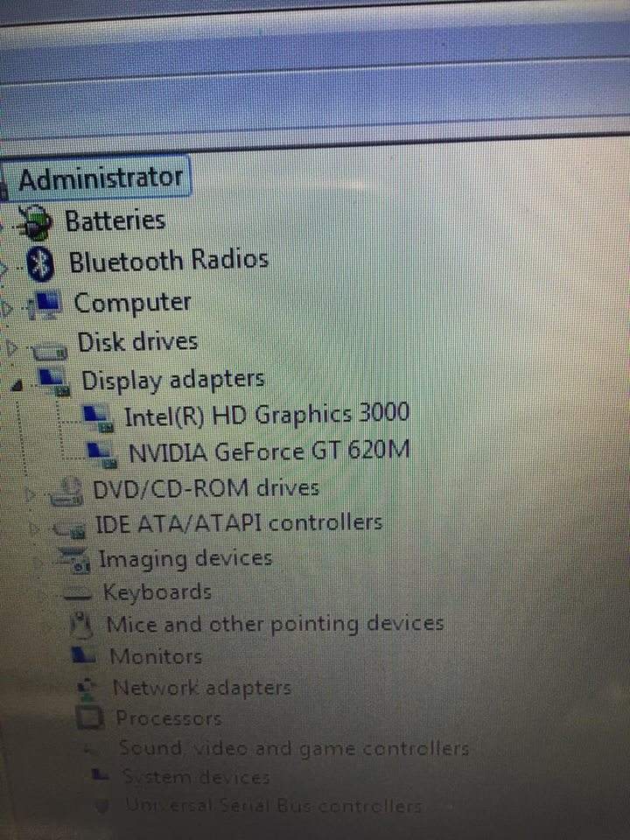Select the System devices label

(x=196, y=776)
